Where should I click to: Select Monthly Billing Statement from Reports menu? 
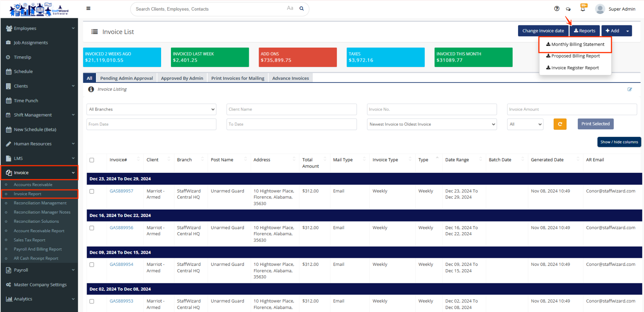[x=575, y=45]
